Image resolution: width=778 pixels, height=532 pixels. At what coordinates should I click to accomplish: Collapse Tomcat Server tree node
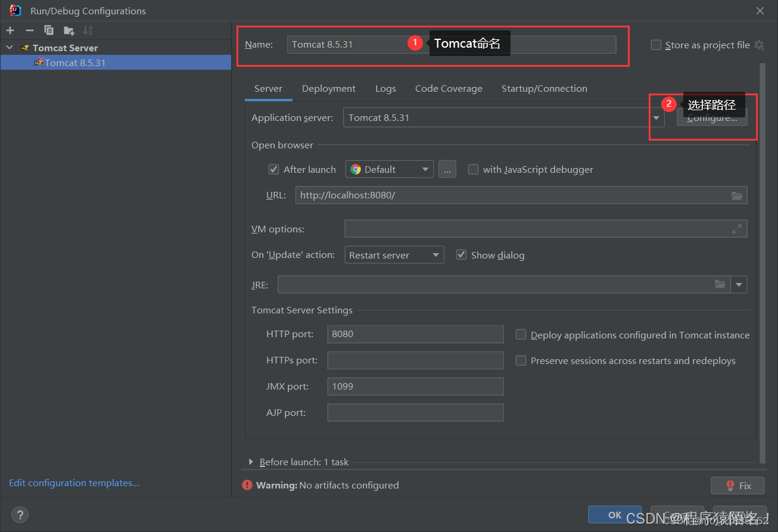[10, 48]
